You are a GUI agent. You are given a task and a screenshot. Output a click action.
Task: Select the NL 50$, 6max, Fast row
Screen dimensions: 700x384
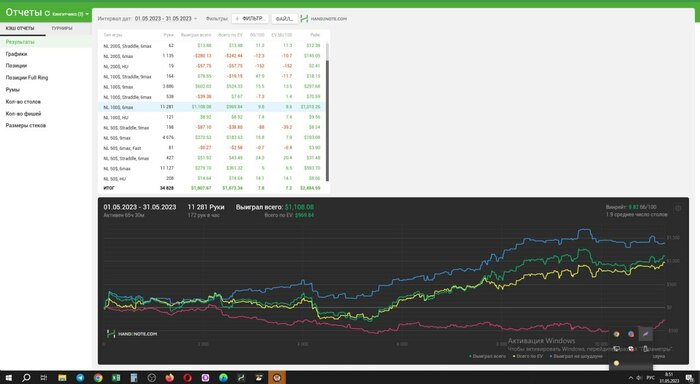tap(212, 148)
